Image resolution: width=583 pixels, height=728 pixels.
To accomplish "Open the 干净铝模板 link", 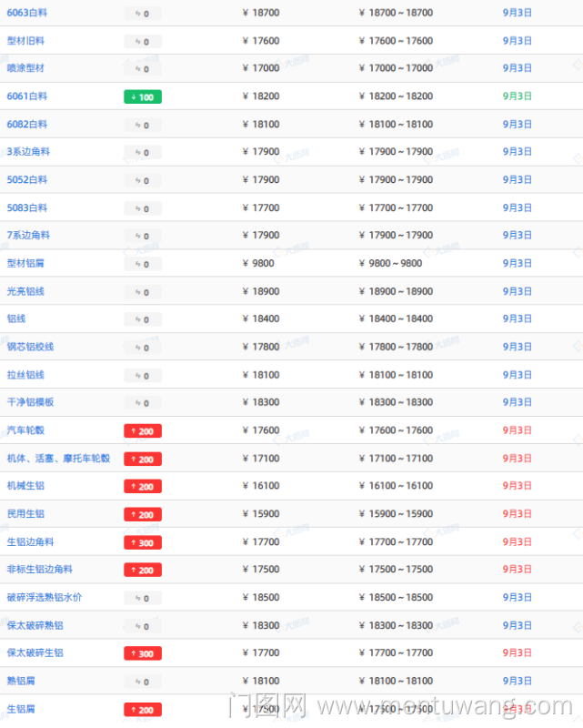I will (x=30, y=402).
